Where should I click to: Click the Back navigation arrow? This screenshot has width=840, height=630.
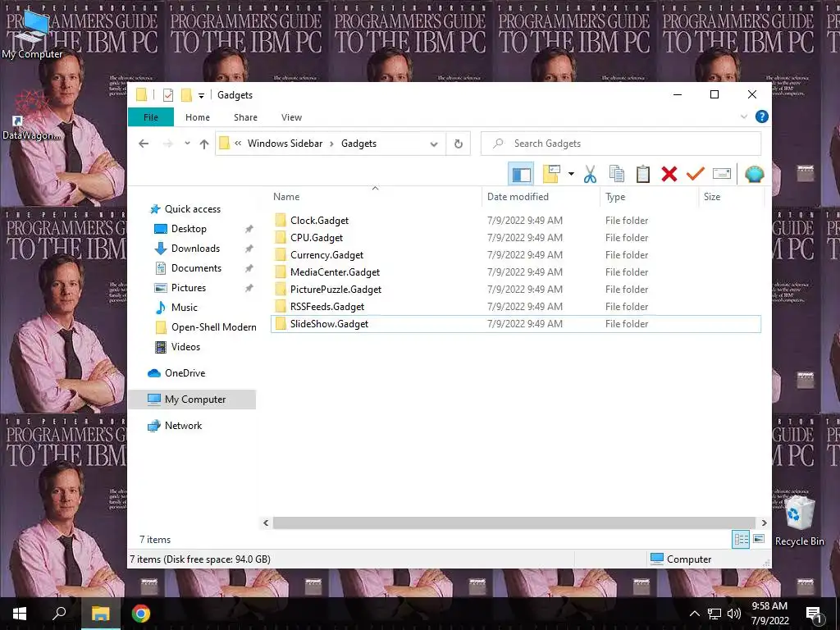pos(144,144)
